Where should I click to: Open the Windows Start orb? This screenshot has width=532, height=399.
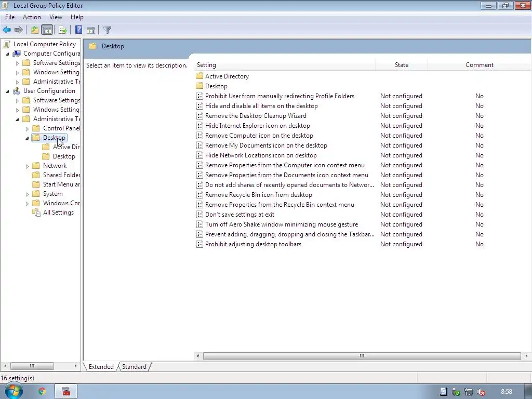[x=13, y=391]
